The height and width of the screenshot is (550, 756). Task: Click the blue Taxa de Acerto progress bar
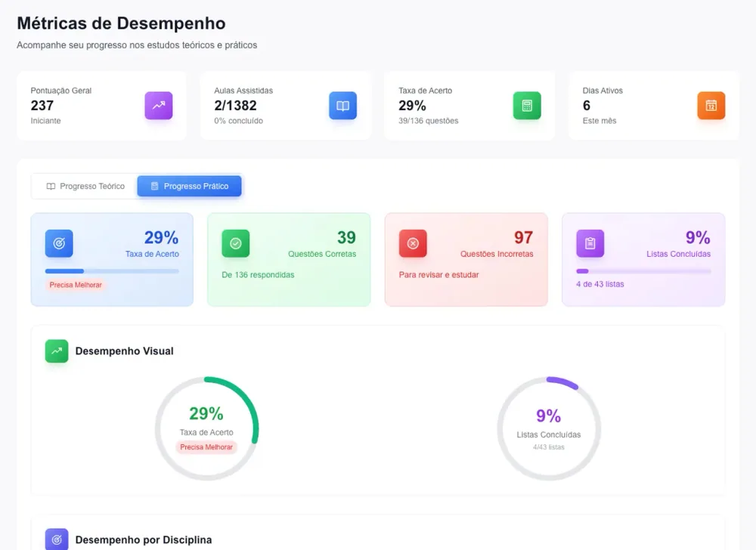112,271
